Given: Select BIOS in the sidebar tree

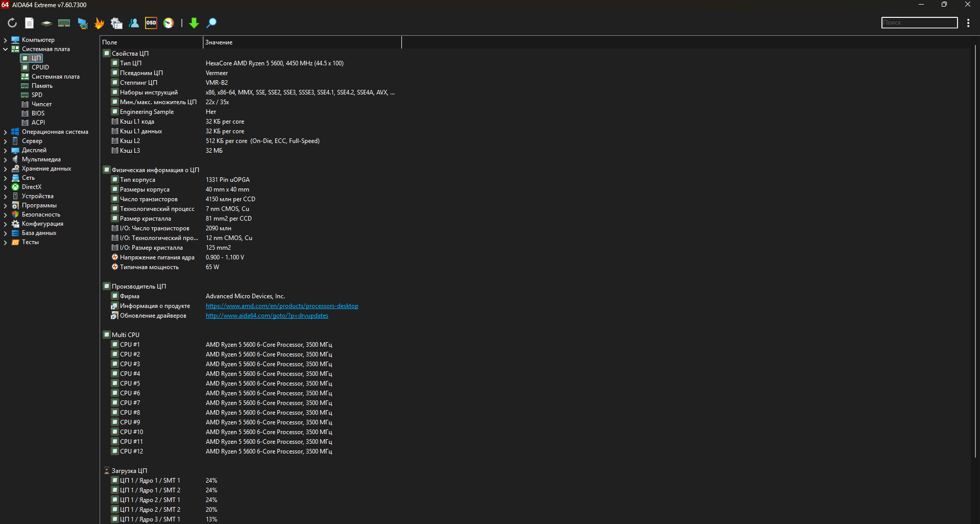Looking at the screenshot, I should [x=38, y=113].
